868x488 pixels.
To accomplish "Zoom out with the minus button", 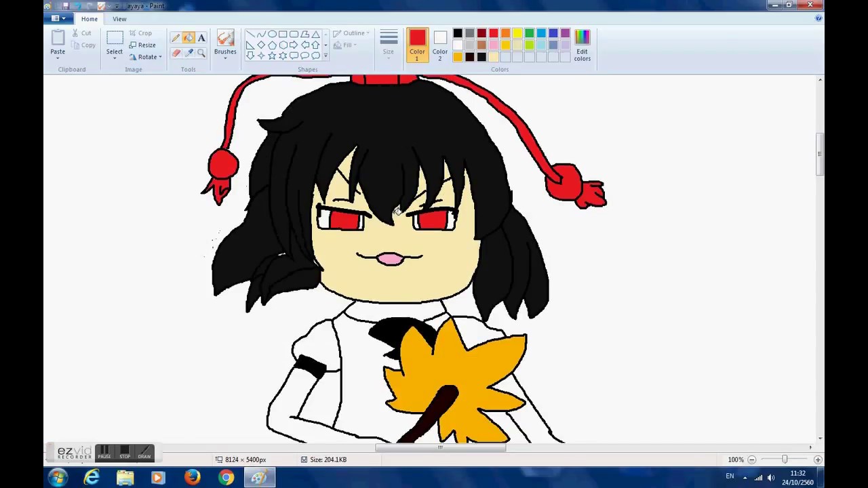I will 752,460.
